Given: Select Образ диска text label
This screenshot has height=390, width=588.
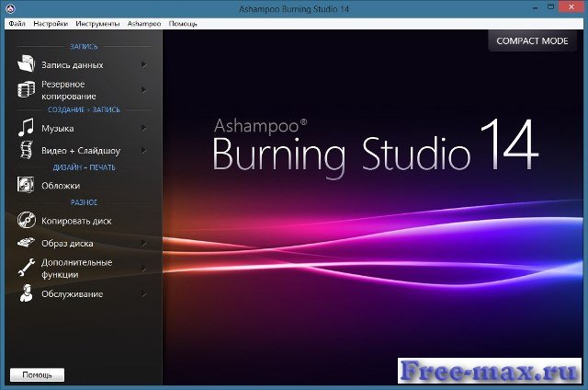Looking at the screenshot, I should (x=67, y=244).
